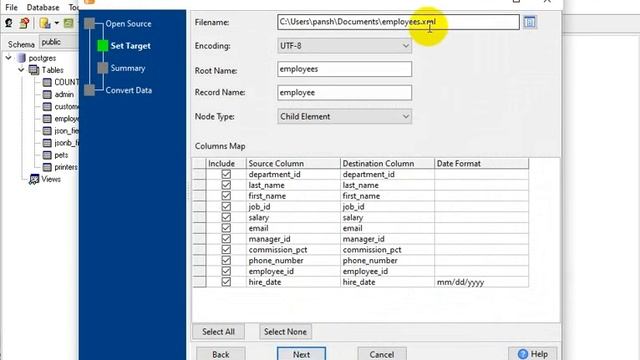The width and height of the screenshot is (640, 360).
Task: Click the mm/dd/yyyy Date Format cell
Action: tap(481, 282)
